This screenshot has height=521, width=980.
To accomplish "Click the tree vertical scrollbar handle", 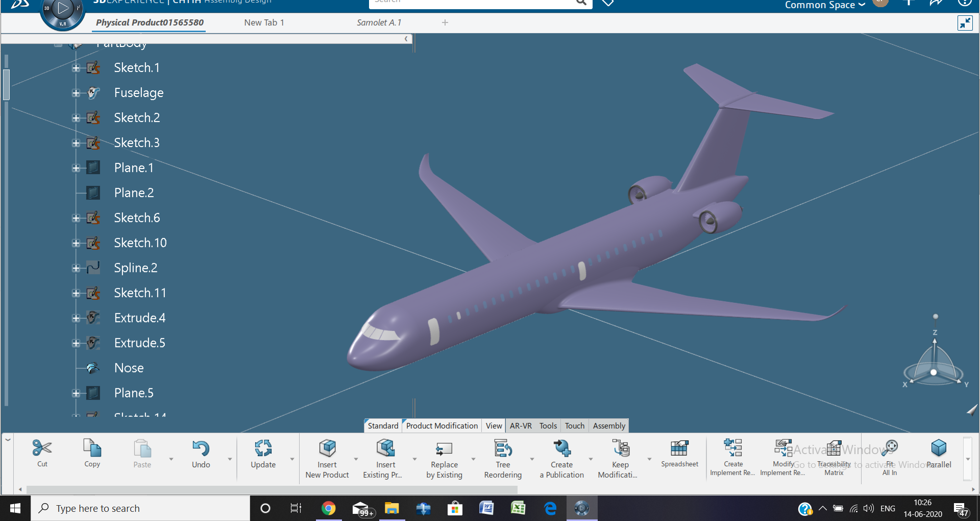I will pyautogui.click(x=7, y=84).
